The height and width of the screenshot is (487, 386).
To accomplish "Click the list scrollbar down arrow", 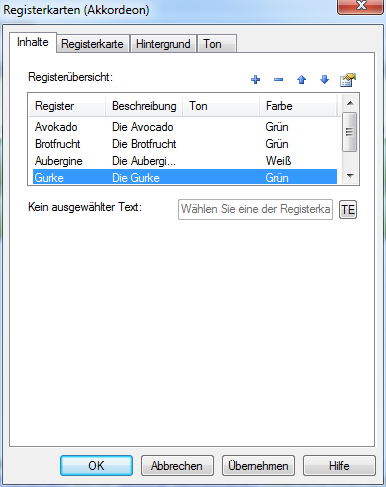I will (x=350, y=176).
